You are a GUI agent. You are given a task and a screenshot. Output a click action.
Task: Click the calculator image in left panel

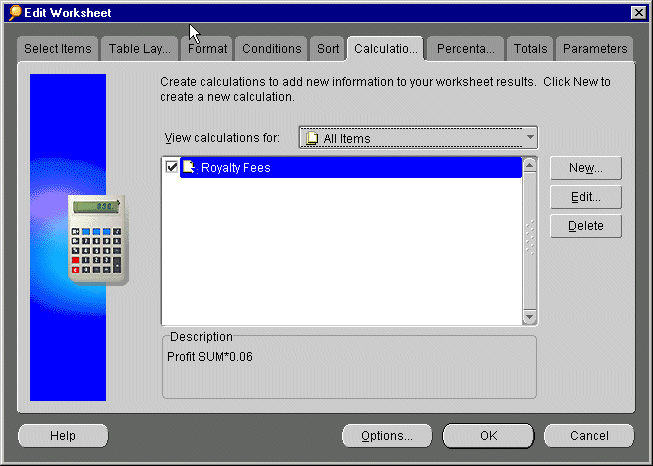[x=97, y=239]
